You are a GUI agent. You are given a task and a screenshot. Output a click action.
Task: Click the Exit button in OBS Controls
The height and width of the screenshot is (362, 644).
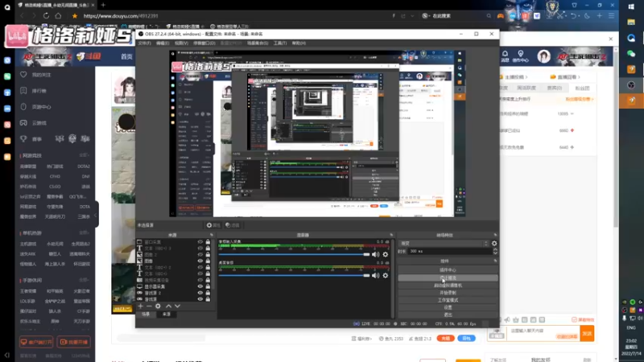[x=448, y=315]
